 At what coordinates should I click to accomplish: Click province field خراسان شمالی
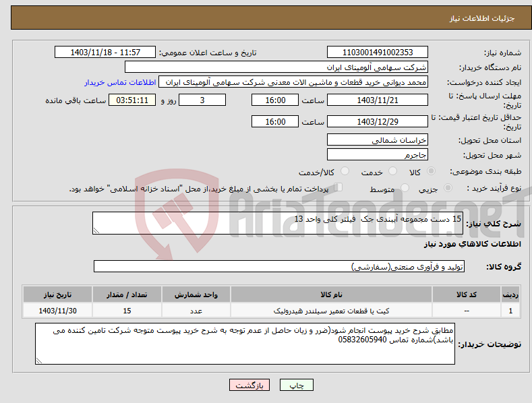point(378,139)
